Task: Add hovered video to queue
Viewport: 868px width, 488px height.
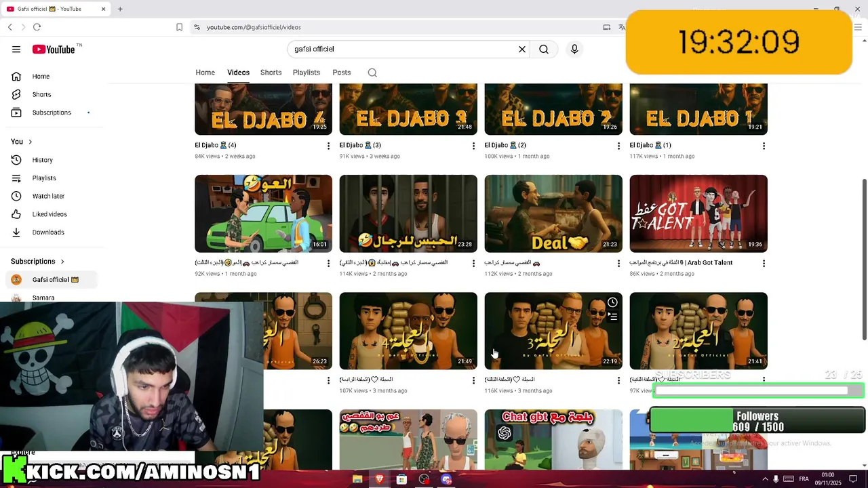Action: [612, 317]
